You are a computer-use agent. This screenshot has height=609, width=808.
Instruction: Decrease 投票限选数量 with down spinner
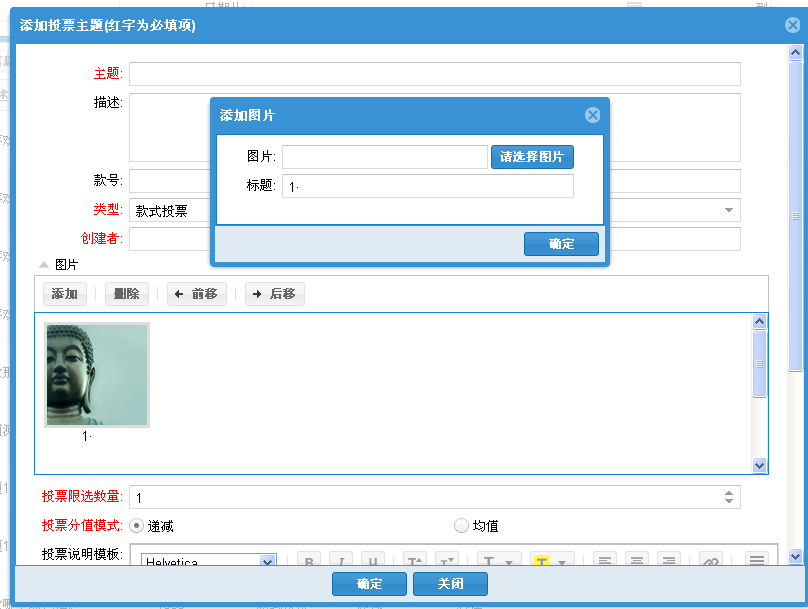pyautogui.click(x=729, y=501)
